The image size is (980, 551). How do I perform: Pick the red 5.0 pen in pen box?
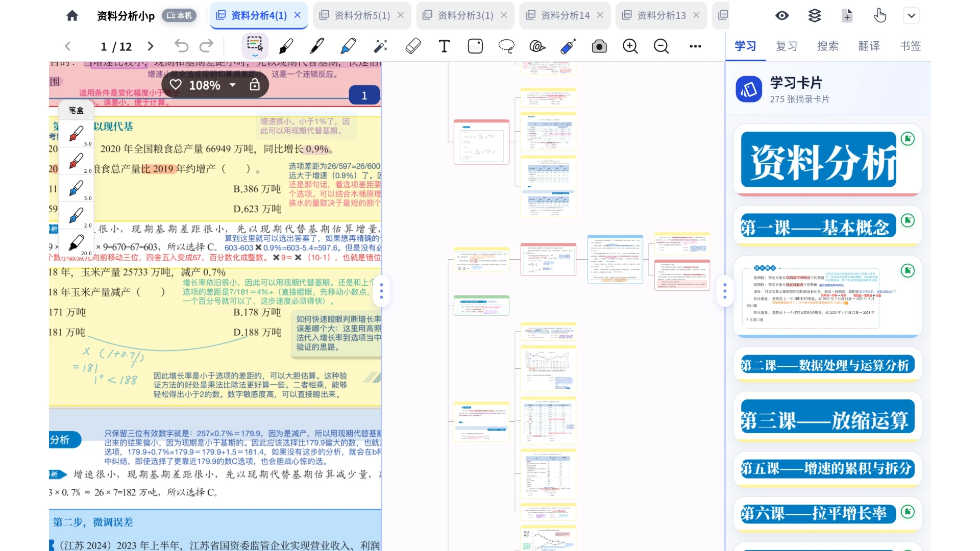coord(77,134)
